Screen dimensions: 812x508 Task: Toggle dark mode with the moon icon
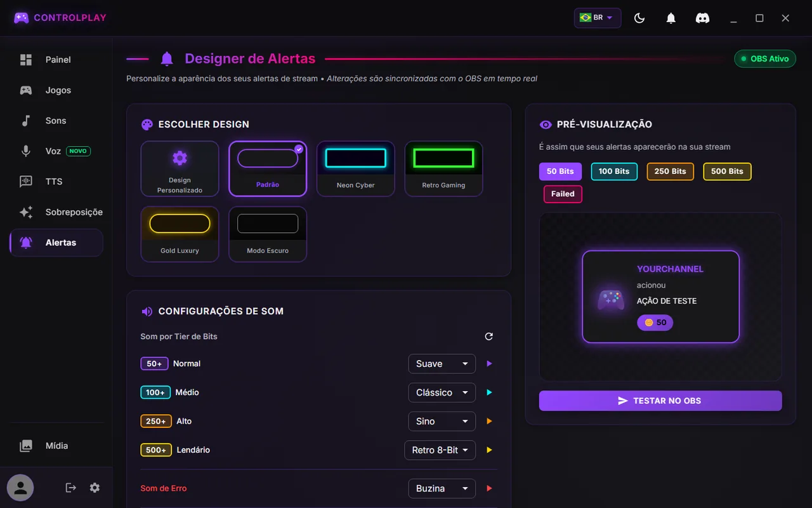pyautogui.click(x=639, y=18)
